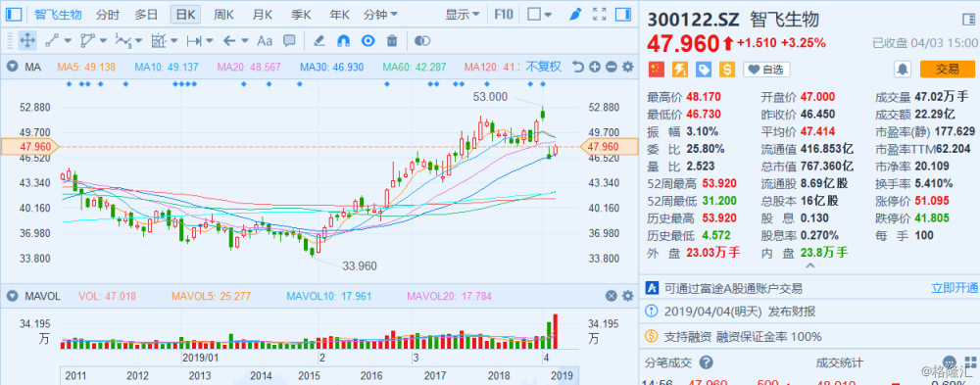Delete all drawings with trash icon
The image size is (980, 385).
click(x=392, y=41)
